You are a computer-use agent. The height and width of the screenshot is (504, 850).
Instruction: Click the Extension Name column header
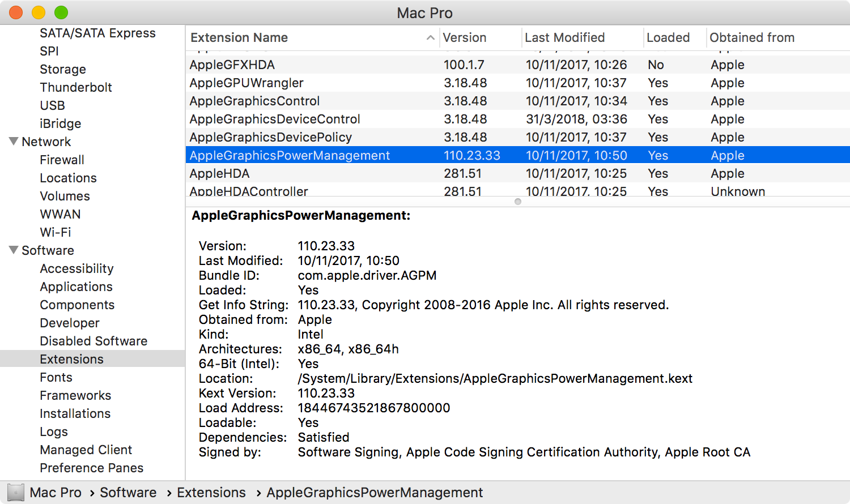(x=239, y=37)
